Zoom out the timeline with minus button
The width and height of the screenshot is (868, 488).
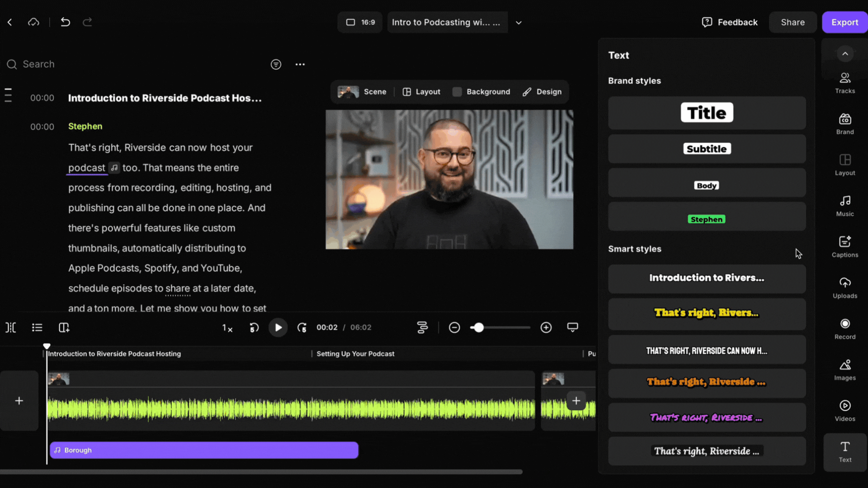click(454, 328)
